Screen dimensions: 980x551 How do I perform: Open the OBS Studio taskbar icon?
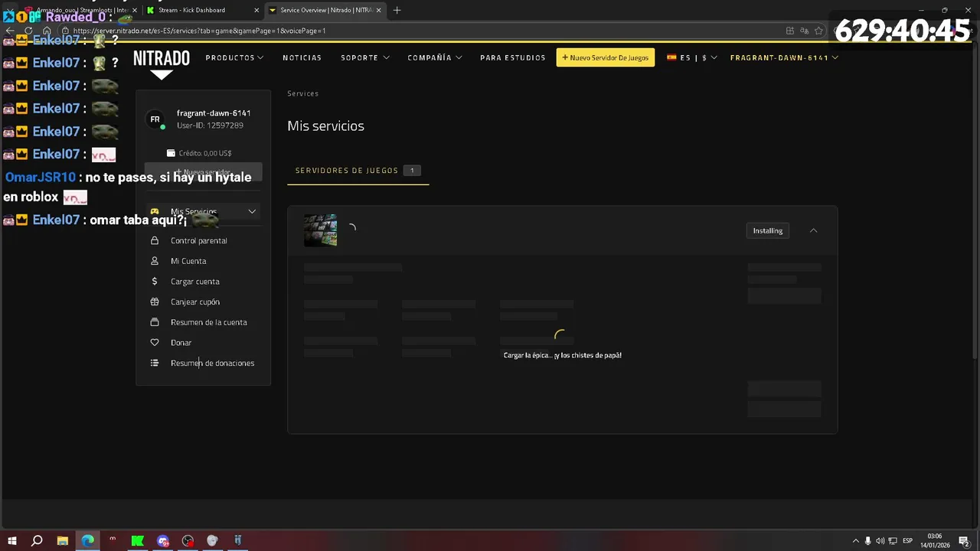188,541
